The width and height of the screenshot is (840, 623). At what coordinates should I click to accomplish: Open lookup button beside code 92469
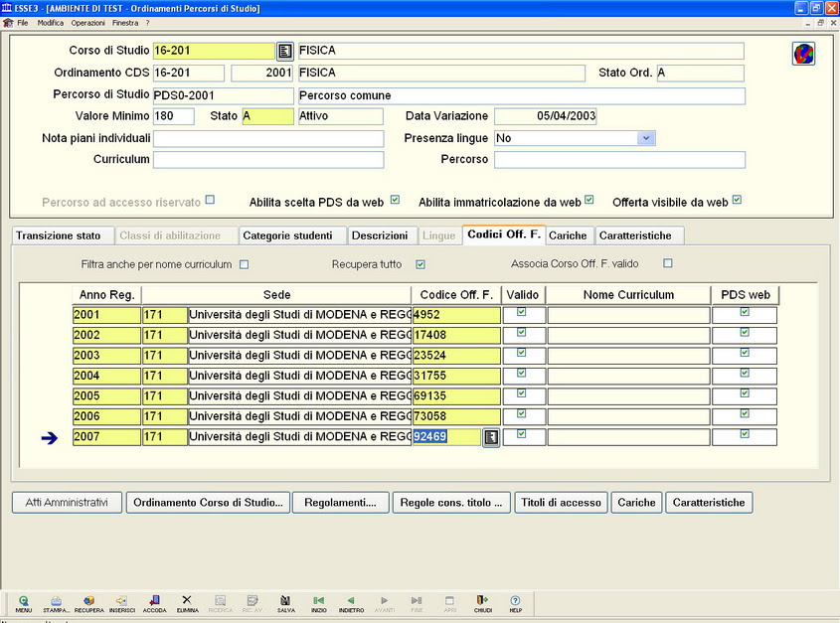click(491, 437)
